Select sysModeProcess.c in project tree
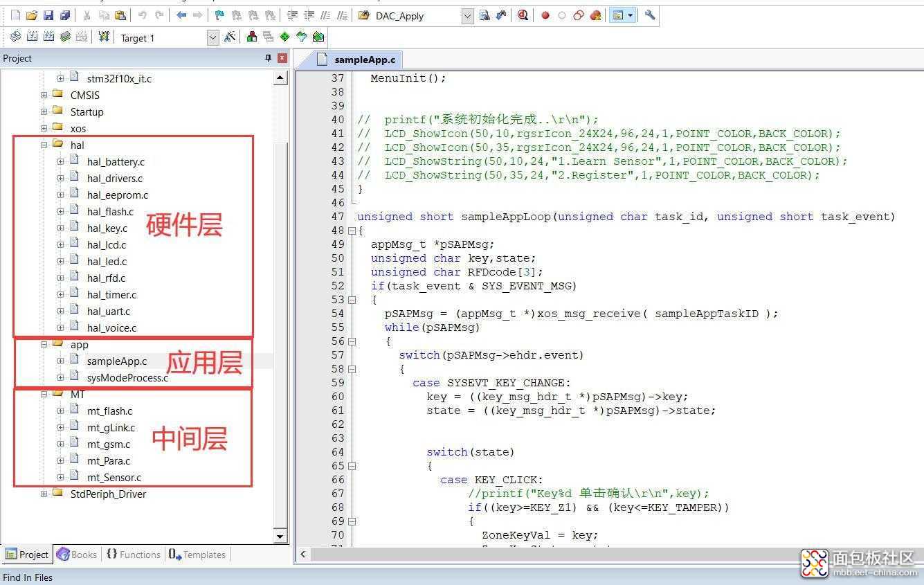924x585 pixels. coord(127,377)
